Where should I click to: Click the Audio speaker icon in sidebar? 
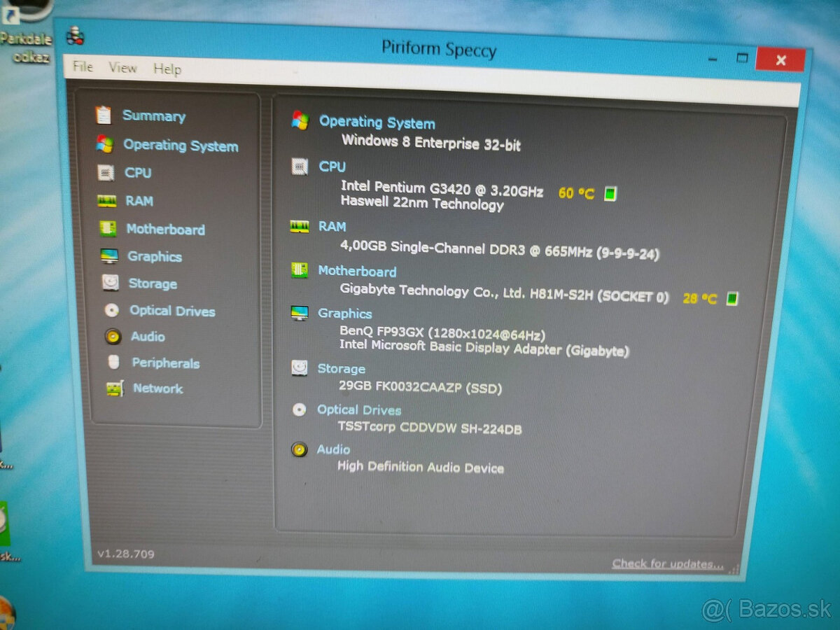point(113,337)
